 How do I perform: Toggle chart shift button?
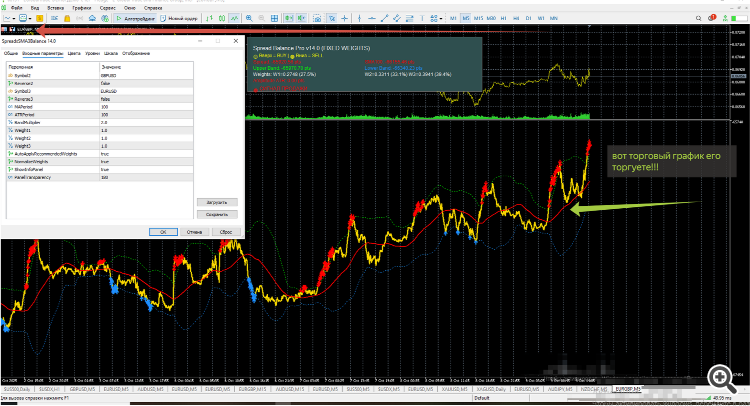(301, 18)
